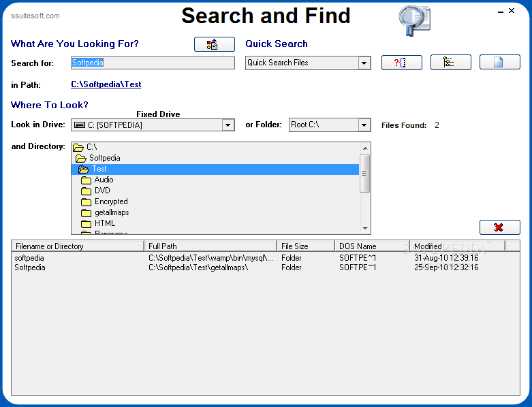Screen dimensions: 532x407
Task: Click the C:\Softpedia\Test path link
Action: pyautogui.click(x=106, y=84)
